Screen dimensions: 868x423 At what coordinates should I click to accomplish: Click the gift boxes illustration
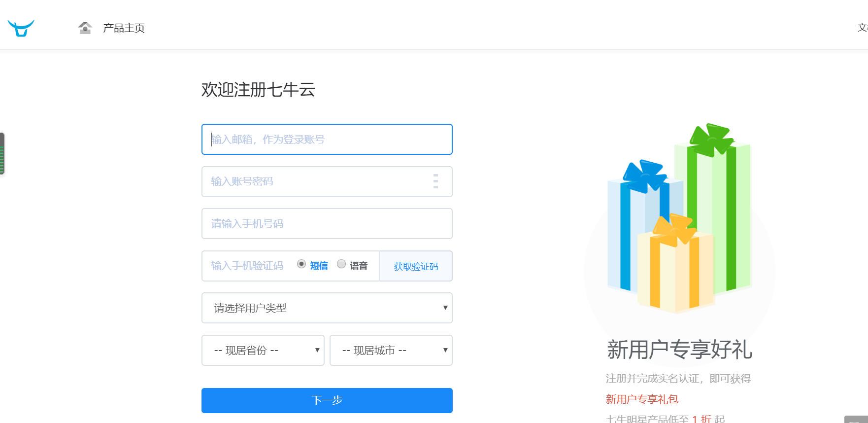[x=679, y=218]
